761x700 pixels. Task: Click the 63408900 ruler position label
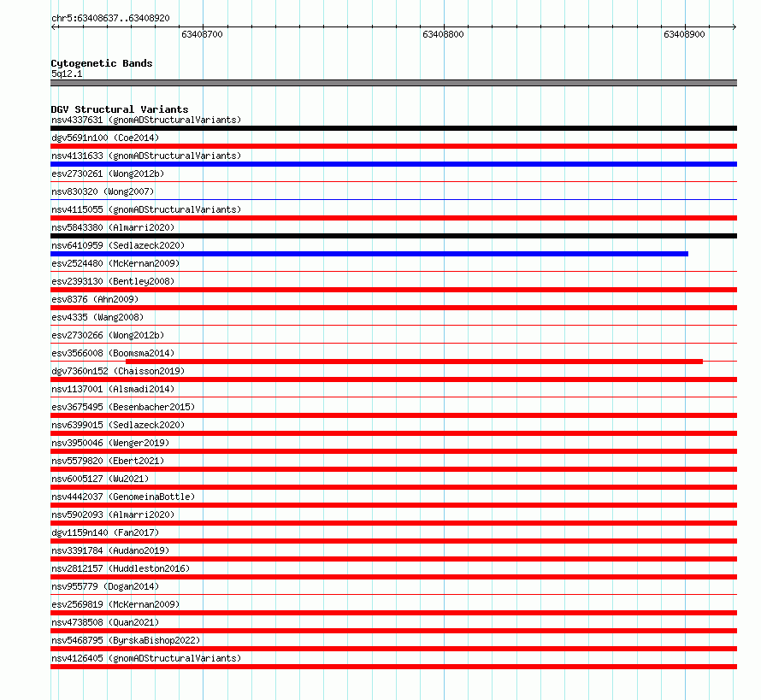[684, 34]
